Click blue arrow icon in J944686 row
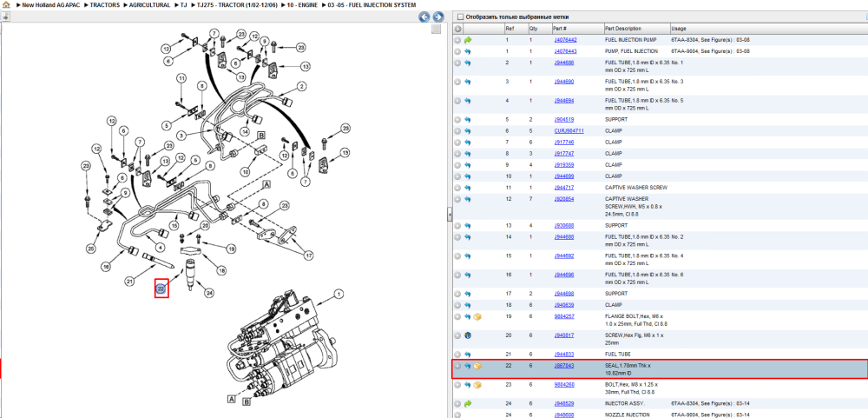 [x=468, y=63]
